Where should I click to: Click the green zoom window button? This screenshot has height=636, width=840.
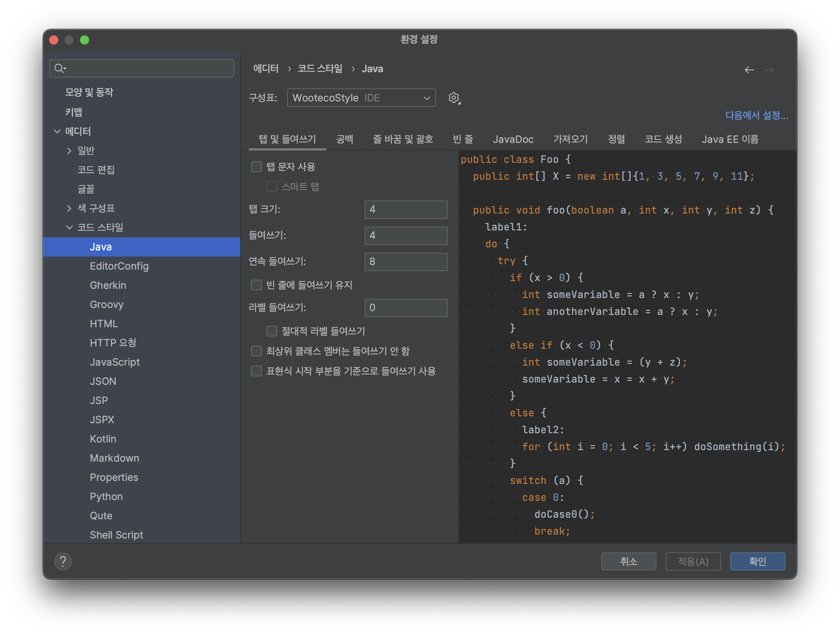tap(84, 40)
